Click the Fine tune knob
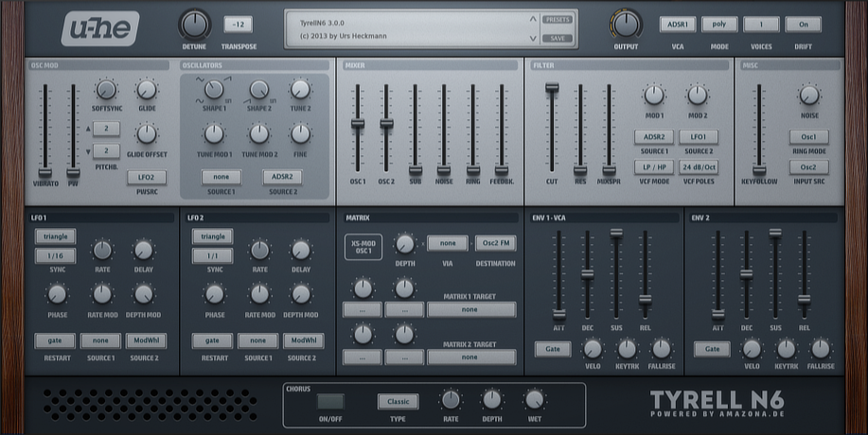This screenshot has width=868, height=435. [x=300, y=133]
